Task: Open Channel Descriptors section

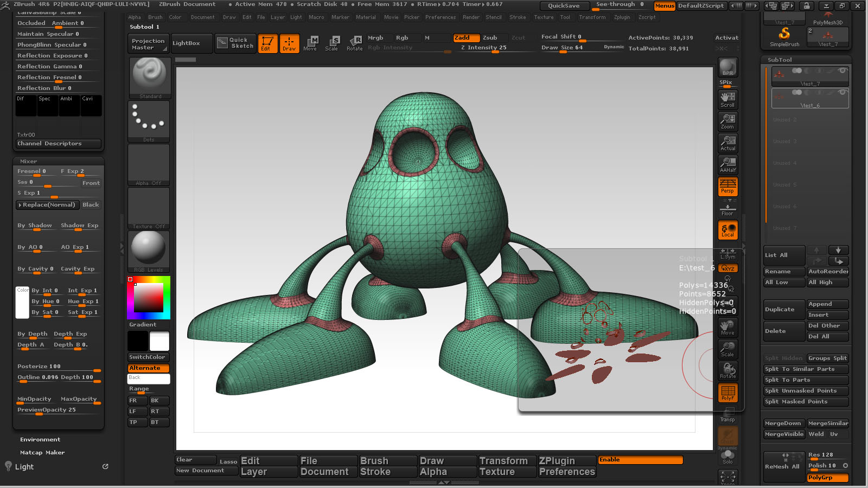Action: [x=59, y=144]
